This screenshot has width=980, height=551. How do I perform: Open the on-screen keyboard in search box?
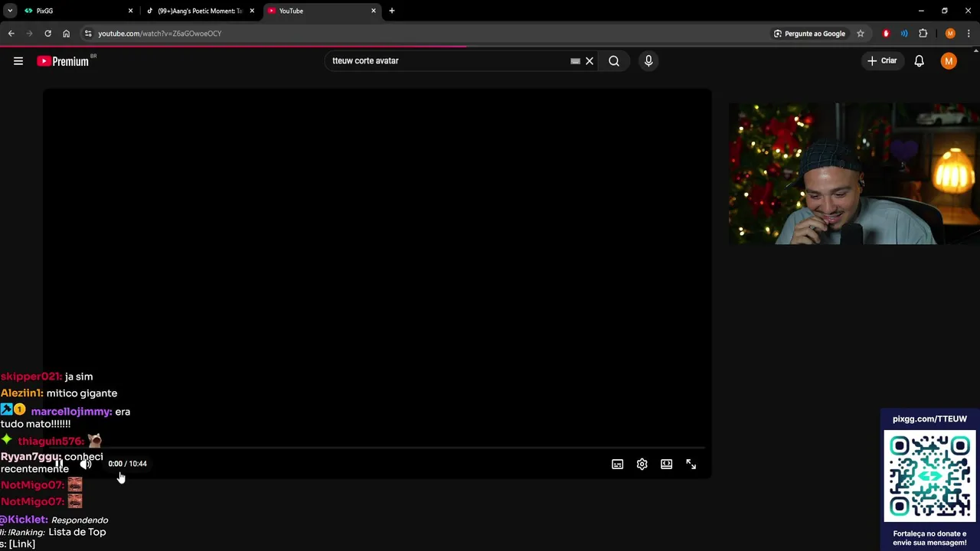(x=575, y=61)
